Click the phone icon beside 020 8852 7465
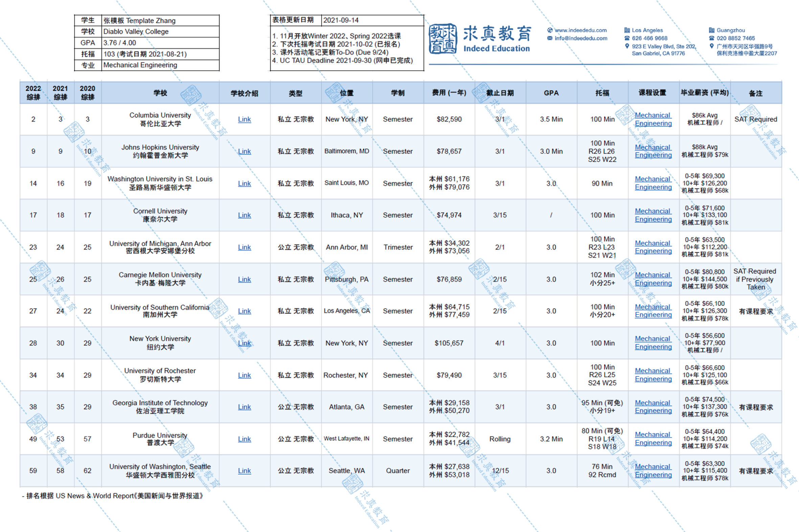 coord(711,38)
